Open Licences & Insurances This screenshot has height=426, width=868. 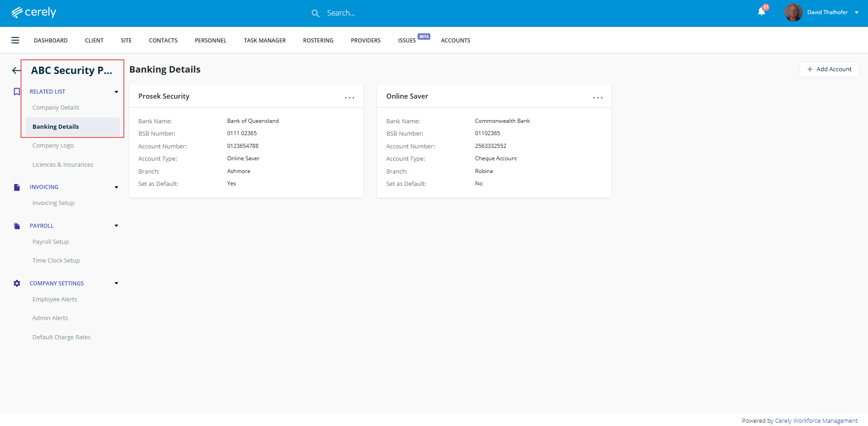tap(63, 165)
